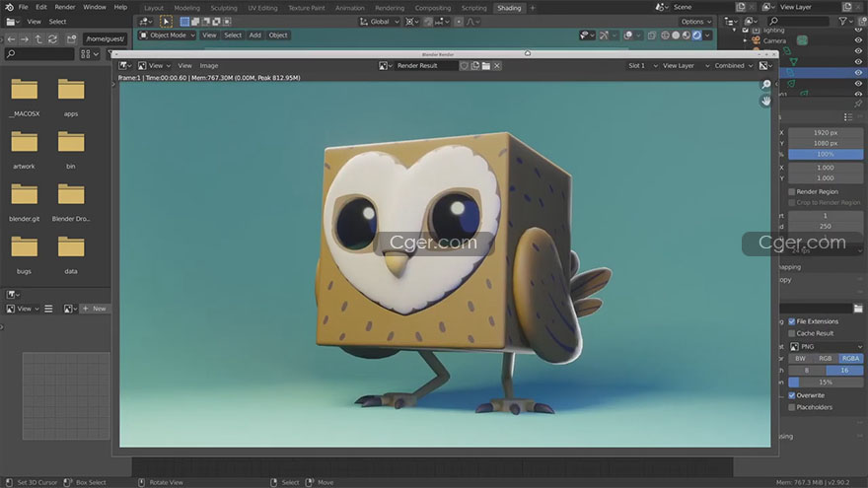
Task: Create a new folder in file browser
Action: click(71, 39)
